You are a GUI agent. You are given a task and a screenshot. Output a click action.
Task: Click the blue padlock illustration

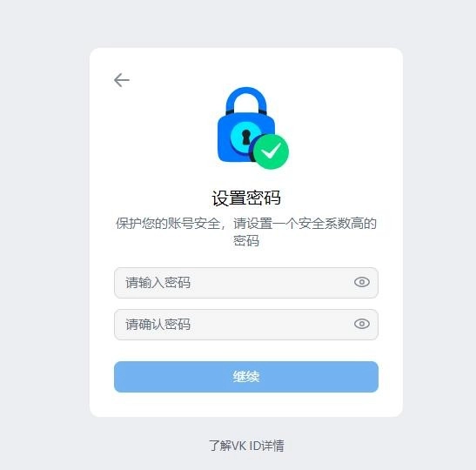tap(252, 128)
